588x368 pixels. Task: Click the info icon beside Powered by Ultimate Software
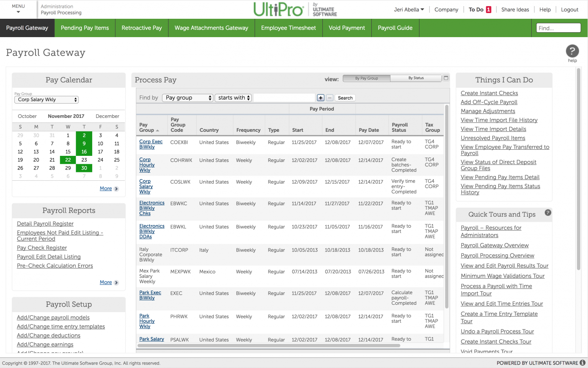583,363
